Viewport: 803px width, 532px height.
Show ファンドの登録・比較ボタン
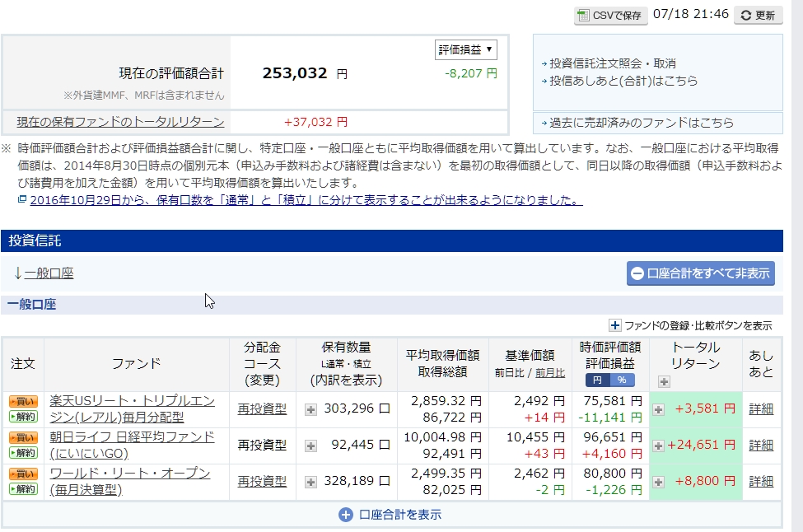pyautogui.click(x=690, y=326)
